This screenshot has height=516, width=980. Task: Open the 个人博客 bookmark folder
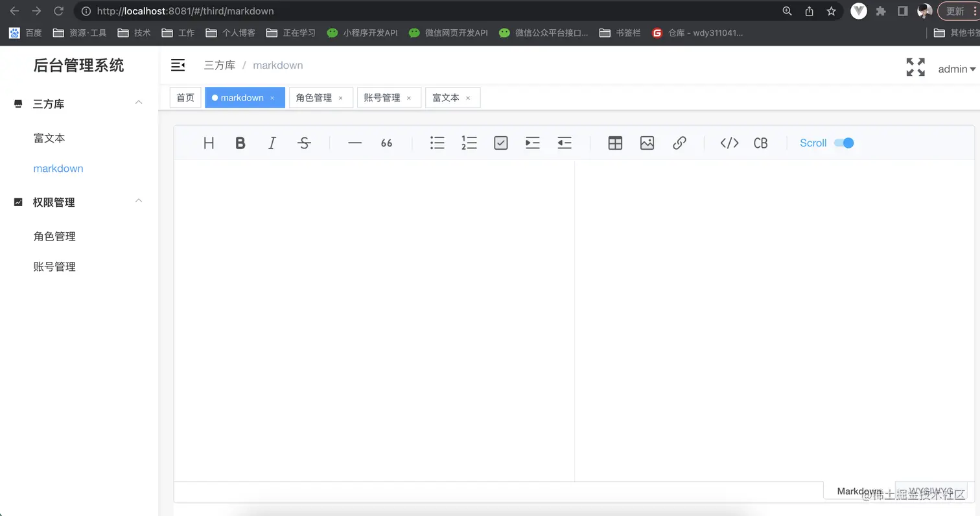click(x=230, y=32)
